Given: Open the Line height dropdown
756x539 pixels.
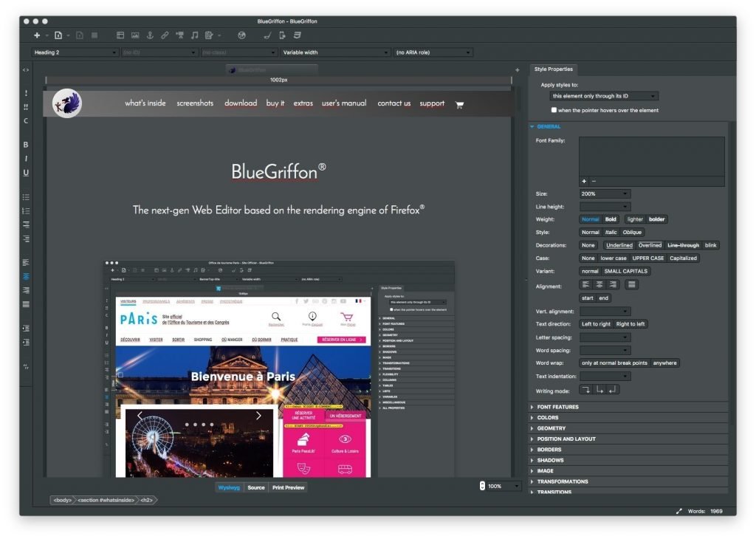Looking at the screenshot, I should click(605, 207).
